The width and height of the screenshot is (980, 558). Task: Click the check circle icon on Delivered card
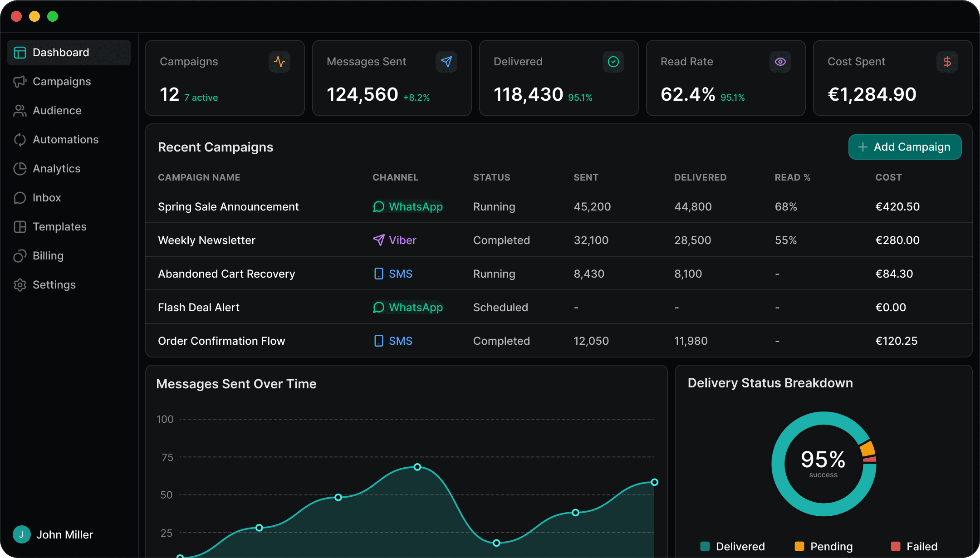pos(613,62)
